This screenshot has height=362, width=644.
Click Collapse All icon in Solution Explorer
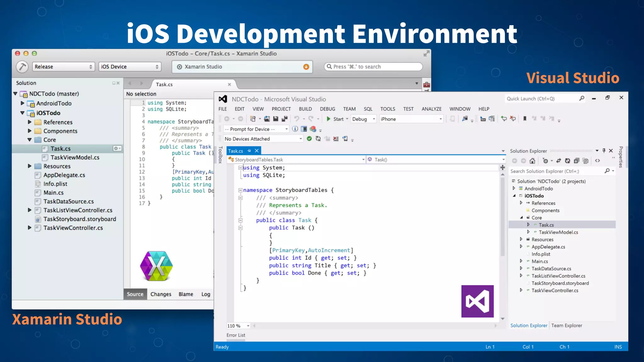(576, 161)
